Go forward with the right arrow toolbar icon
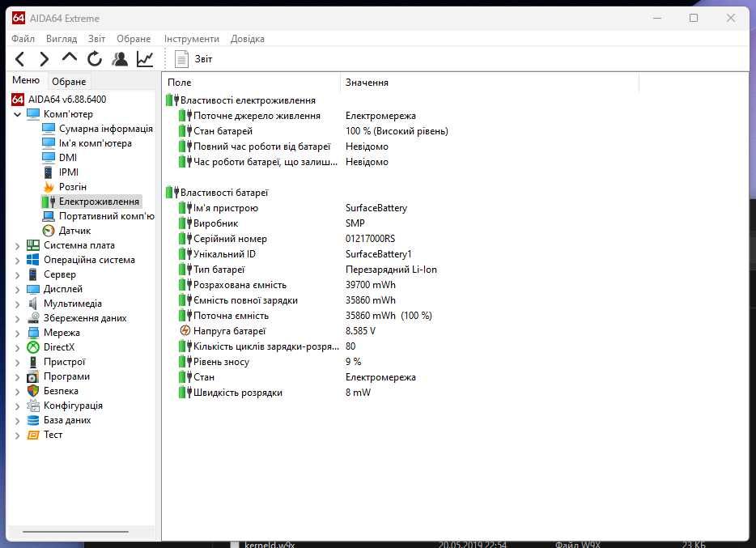The height and width of the screenshot is (548, 756). (44, 59)
